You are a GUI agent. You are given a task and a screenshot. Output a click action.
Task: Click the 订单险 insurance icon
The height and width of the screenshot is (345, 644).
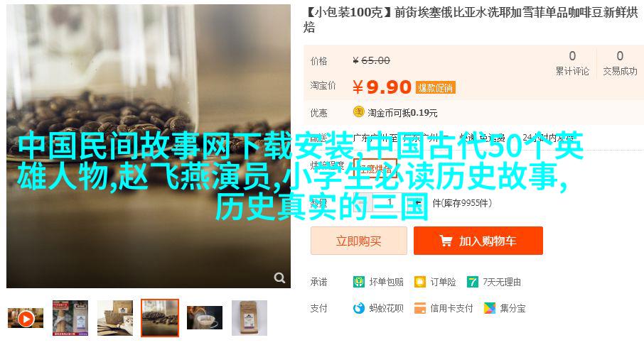420,282
